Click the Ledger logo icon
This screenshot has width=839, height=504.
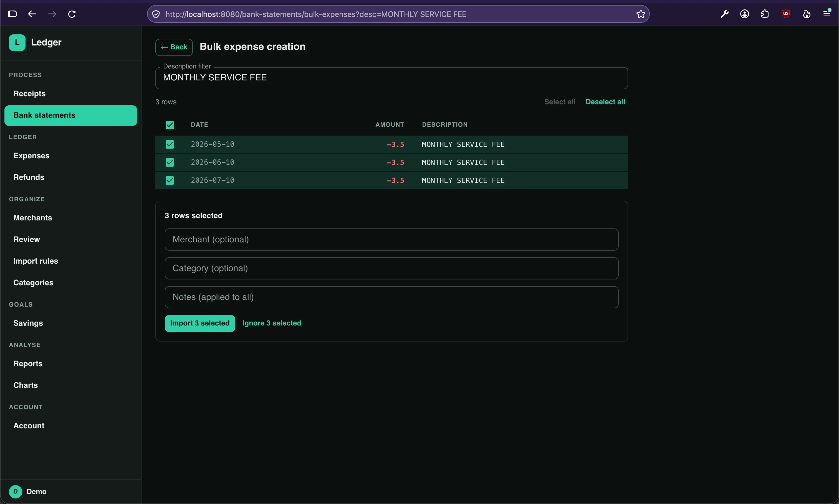17,42
